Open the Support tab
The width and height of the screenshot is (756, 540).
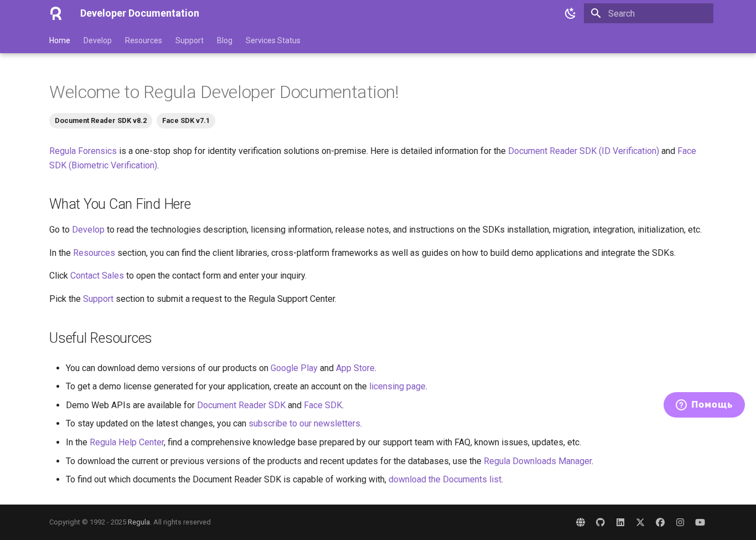pos(189,40)
